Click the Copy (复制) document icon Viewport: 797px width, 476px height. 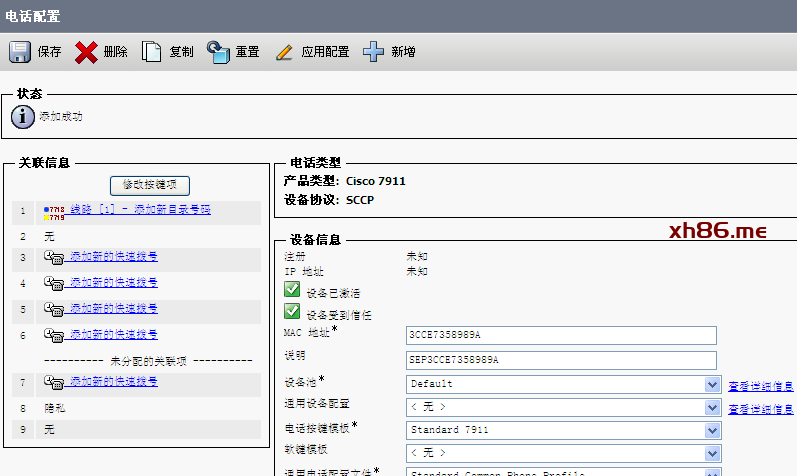click(x=152, y=52)
